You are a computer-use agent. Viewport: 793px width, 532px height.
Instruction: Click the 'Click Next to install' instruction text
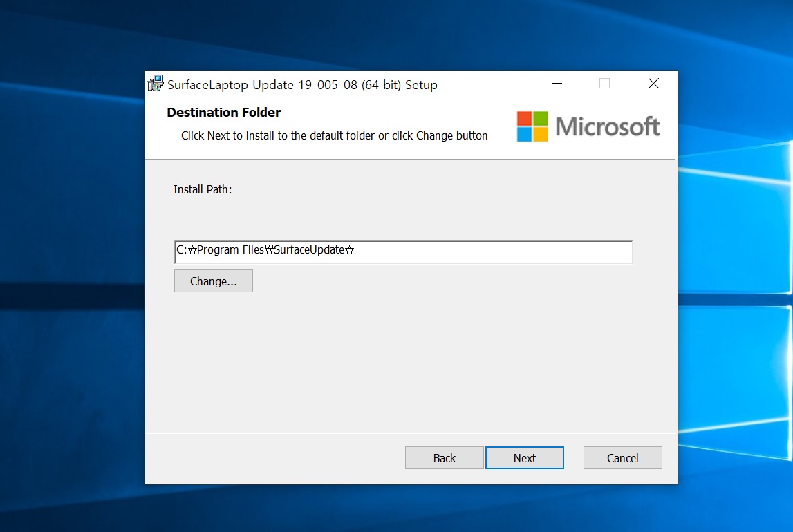[335, 136]
